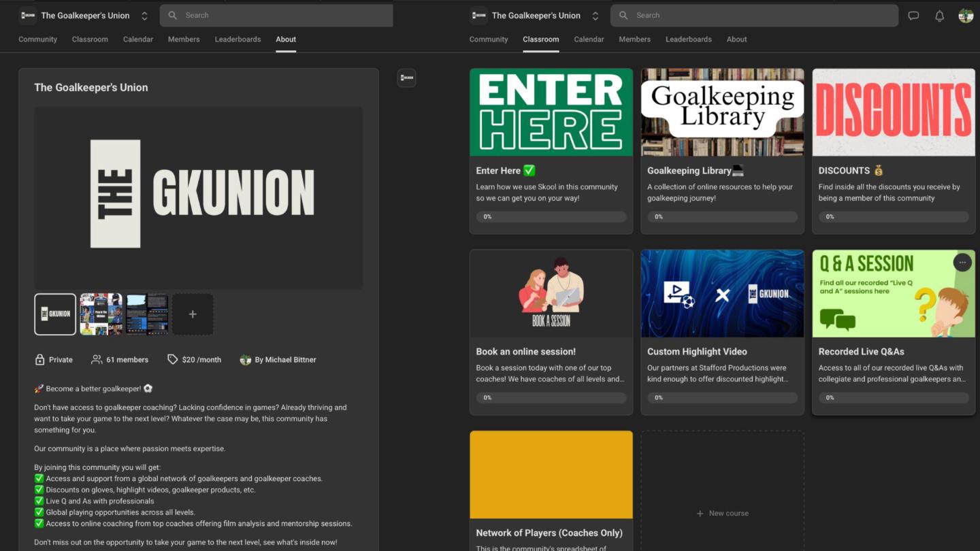The image size is (980, 551).
Task: Click the New course button
Action: point(722,513)
